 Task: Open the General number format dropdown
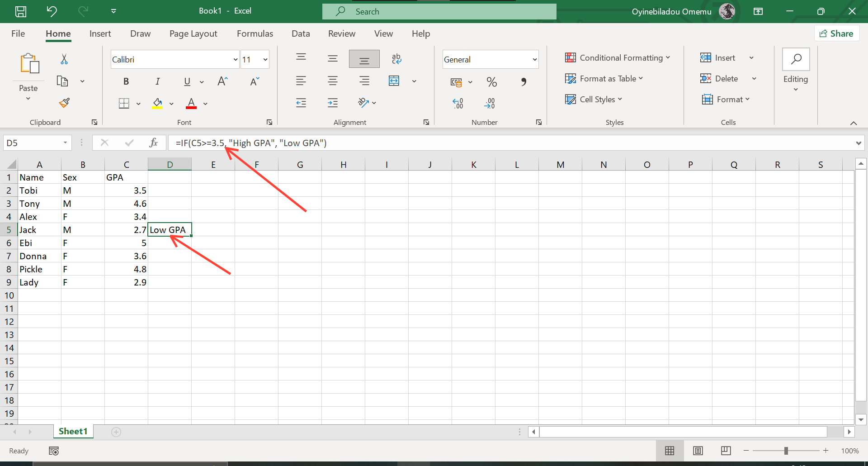point(533,59)
